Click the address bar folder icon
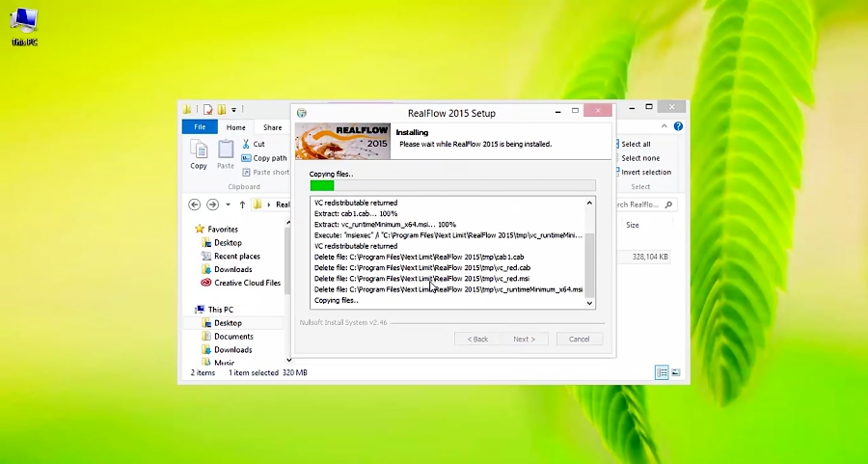The width and height of the screenshot is (868, 464). [258, 205]
